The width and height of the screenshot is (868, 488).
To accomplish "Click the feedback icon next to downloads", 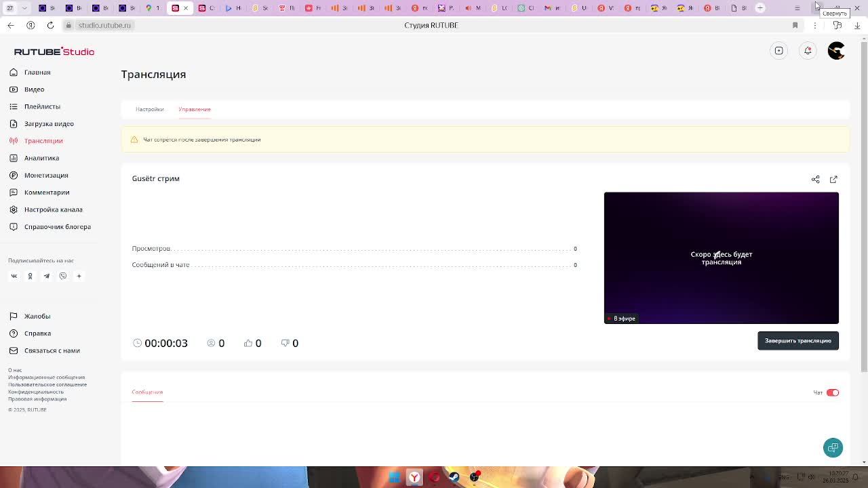I will [837, 25].
